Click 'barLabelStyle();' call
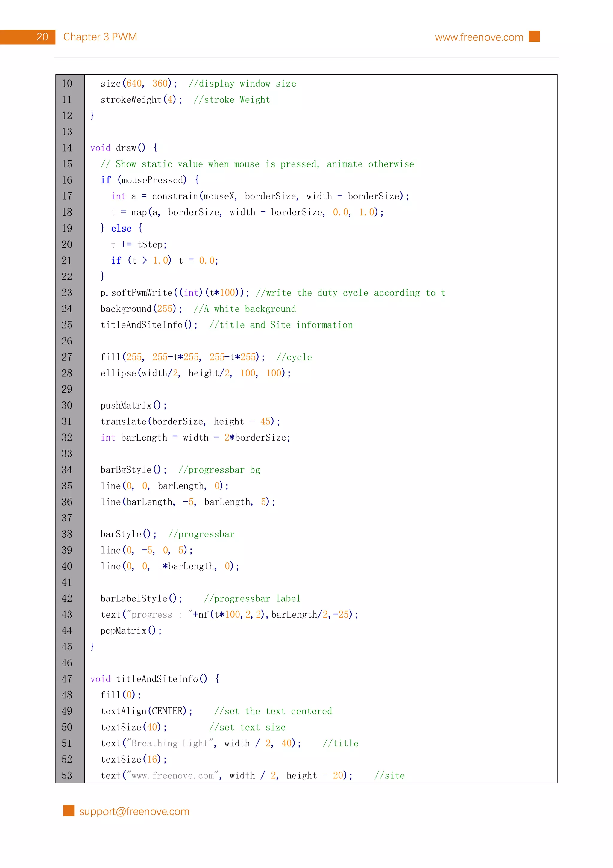This screenshot has width=613, height=868. [x=141, y=598]
